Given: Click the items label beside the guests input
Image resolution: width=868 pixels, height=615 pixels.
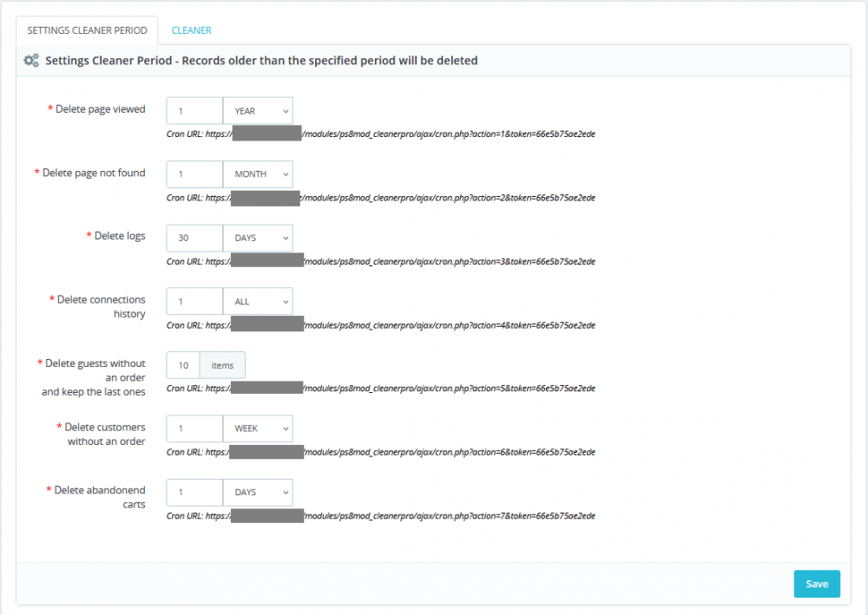Looking at the screenshot, I should [222, 364].
